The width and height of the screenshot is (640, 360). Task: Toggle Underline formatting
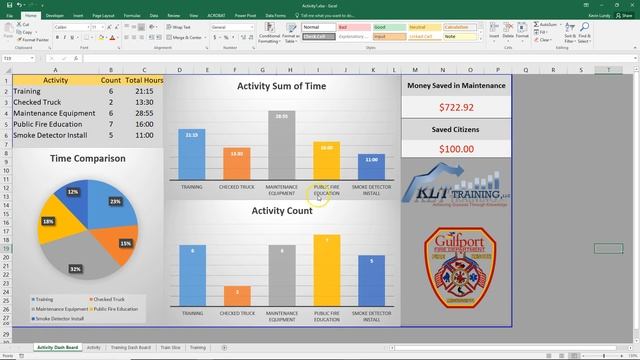click(72, 38)
